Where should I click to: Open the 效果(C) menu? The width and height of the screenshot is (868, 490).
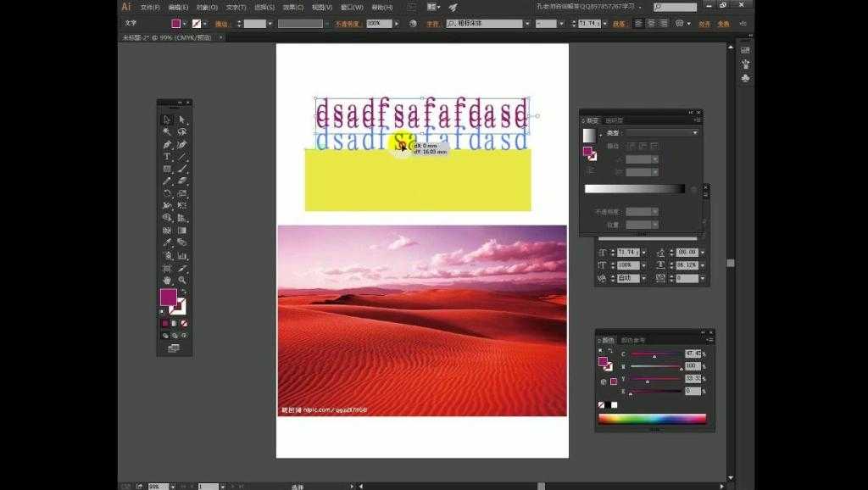[x=292, y=7]
